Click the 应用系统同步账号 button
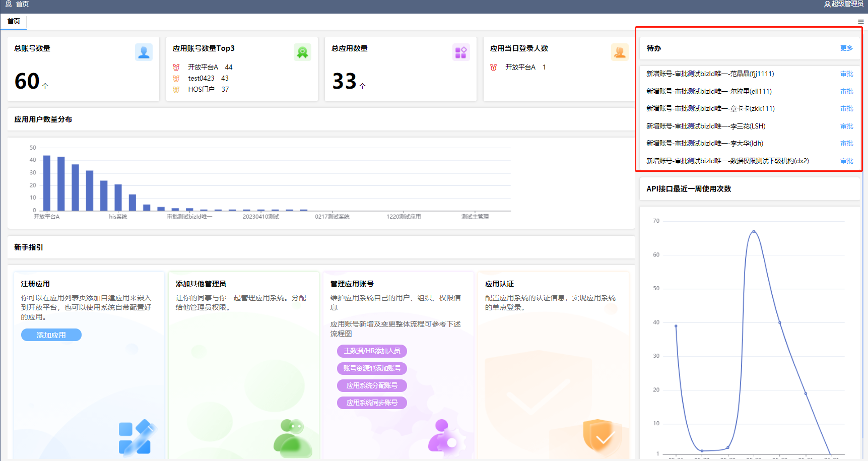 tap(372, 403)
